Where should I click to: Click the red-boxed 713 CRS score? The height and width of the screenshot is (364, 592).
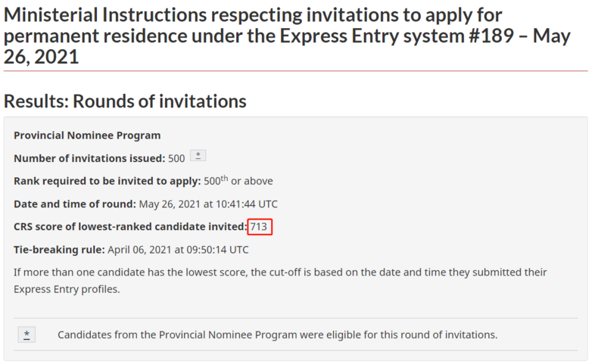260,226
